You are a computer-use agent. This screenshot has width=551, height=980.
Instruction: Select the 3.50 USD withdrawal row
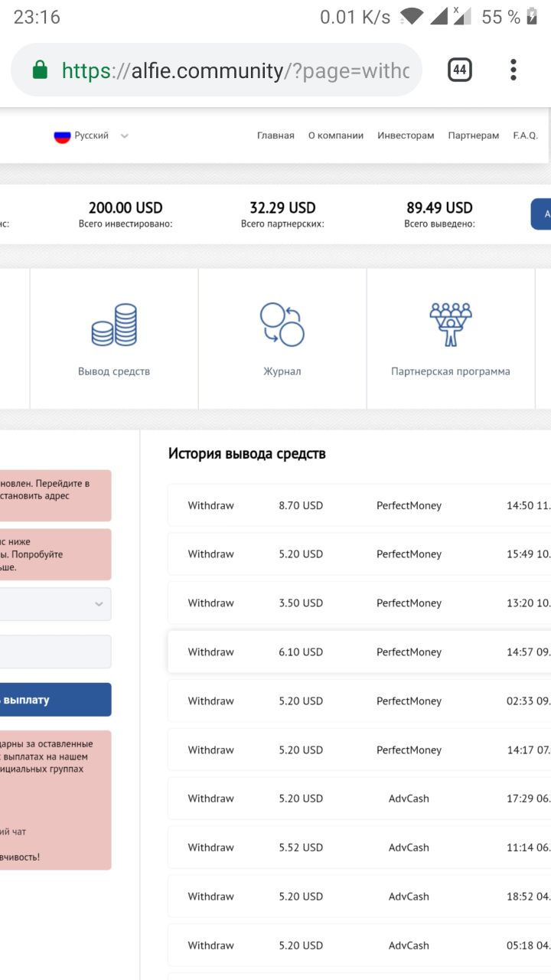tap(359, 603)
